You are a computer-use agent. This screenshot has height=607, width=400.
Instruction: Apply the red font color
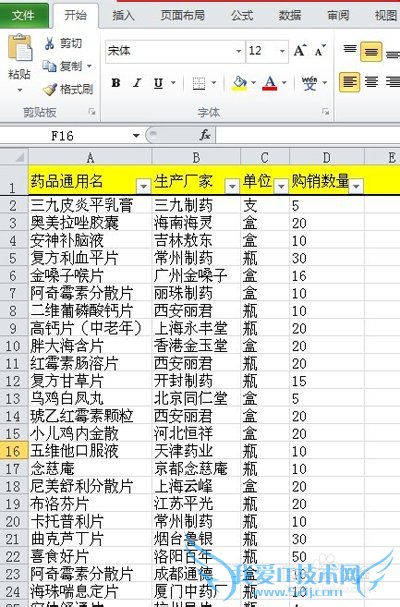click(x=270, y=83)
